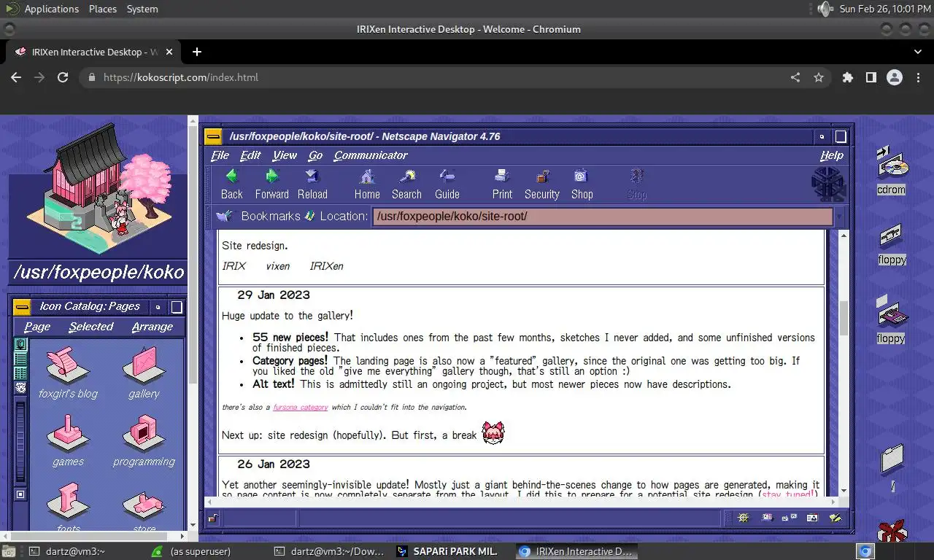Click the security padlock in Netscape status bar
The height and width of the screenshot is (560, 934).
pos(212,518)
